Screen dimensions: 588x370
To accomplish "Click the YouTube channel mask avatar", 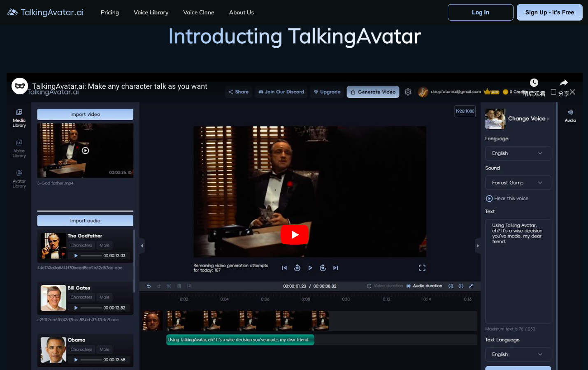I will click(x=20, y=86).
